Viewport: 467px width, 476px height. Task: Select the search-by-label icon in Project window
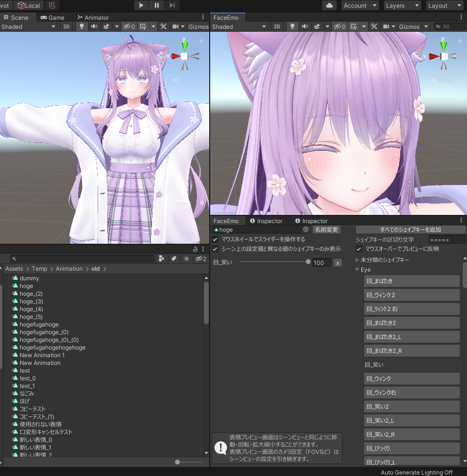click(174, 259)
